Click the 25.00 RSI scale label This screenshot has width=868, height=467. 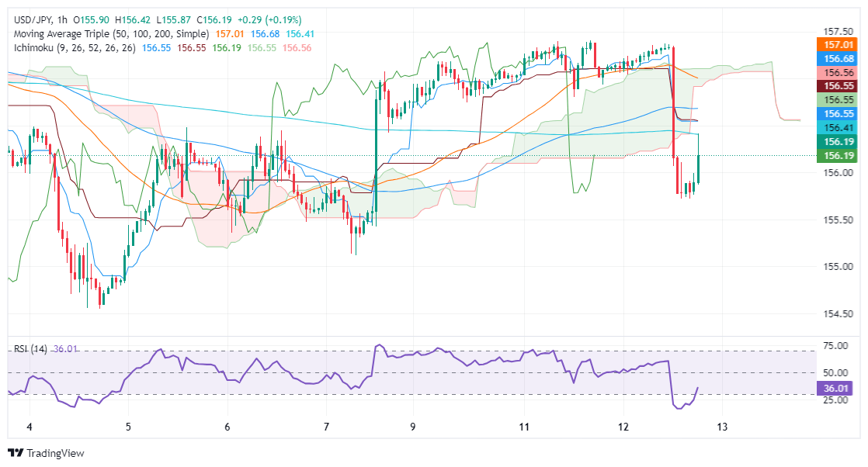pyautogui.click(x=835, y=400)
